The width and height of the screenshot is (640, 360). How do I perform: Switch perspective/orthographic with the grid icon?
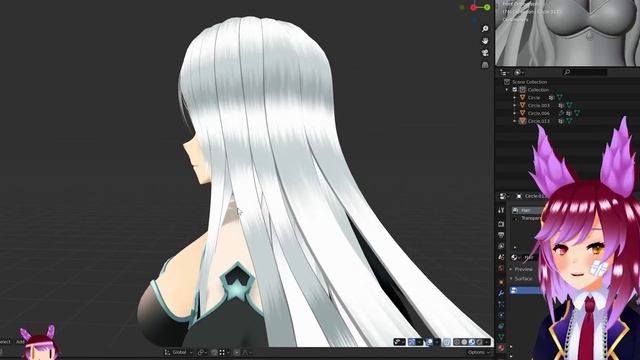tap(485, 64)
